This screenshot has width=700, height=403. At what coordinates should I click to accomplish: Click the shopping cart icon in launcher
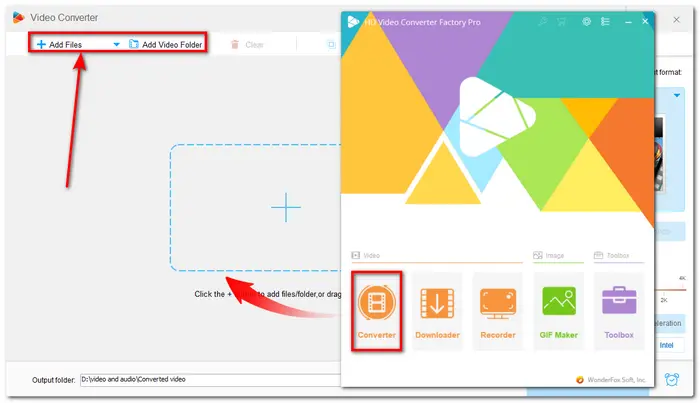(562, 21)
